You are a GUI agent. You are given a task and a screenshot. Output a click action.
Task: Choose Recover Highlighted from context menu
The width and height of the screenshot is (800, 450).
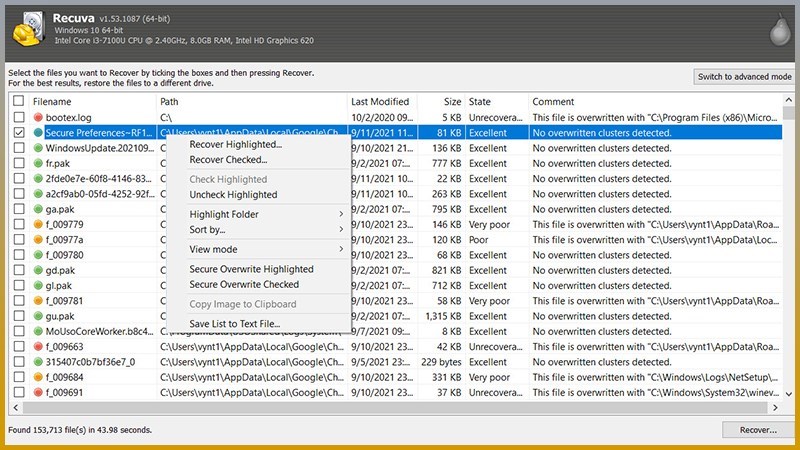point(235,144)
